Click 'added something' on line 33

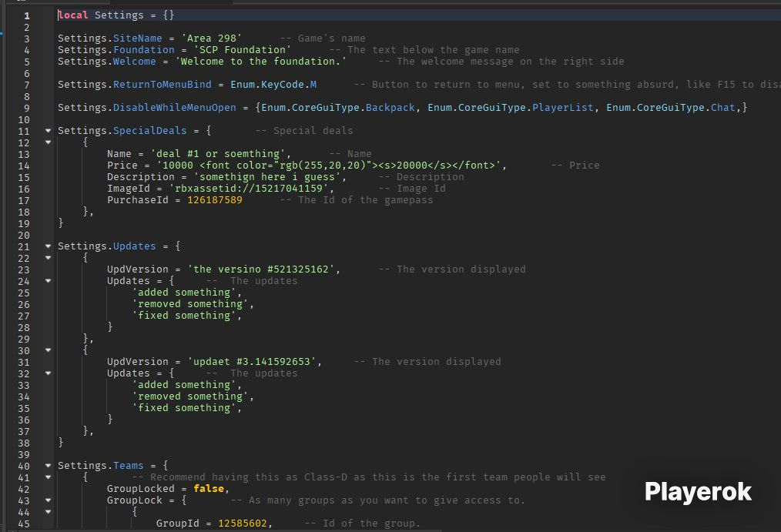184,385
